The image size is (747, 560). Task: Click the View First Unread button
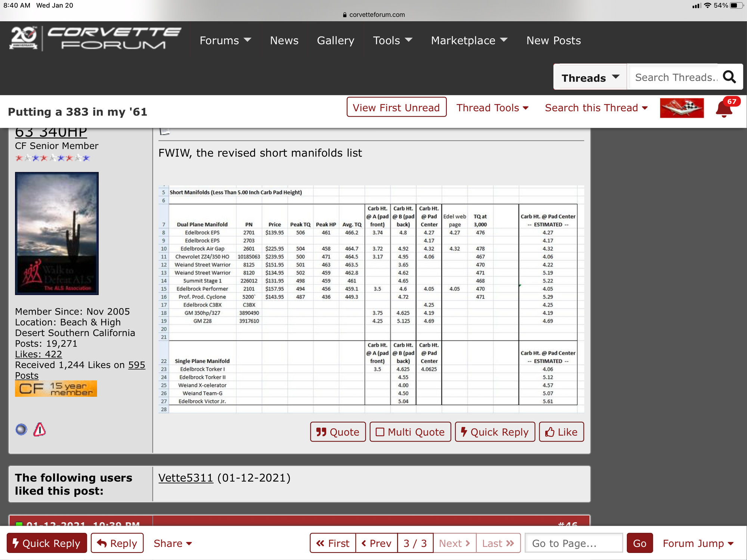tap(396, 108)
